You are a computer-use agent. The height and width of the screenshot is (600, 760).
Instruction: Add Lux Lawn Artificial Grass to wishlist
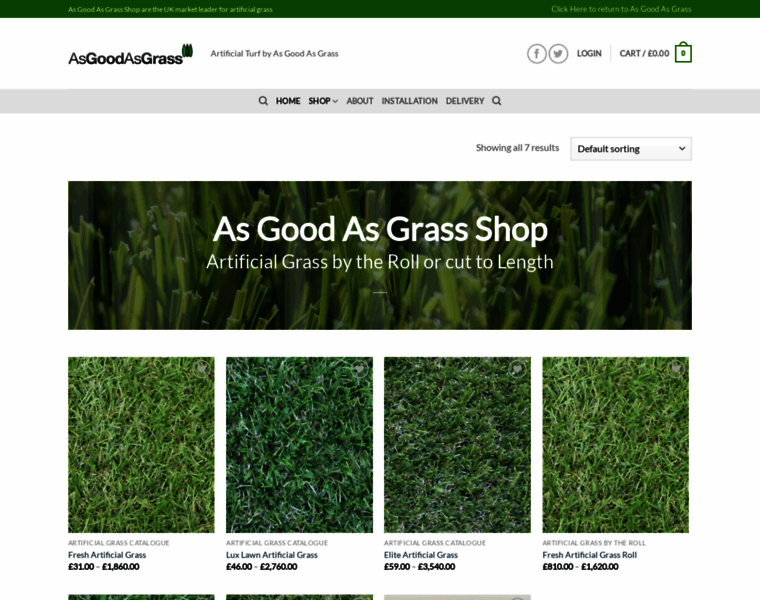(359, 369)
